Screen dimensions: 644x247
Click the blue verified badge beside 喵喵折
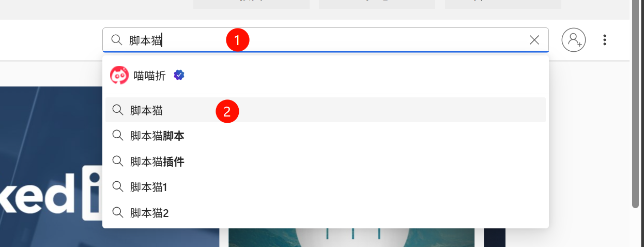[179, 75]
